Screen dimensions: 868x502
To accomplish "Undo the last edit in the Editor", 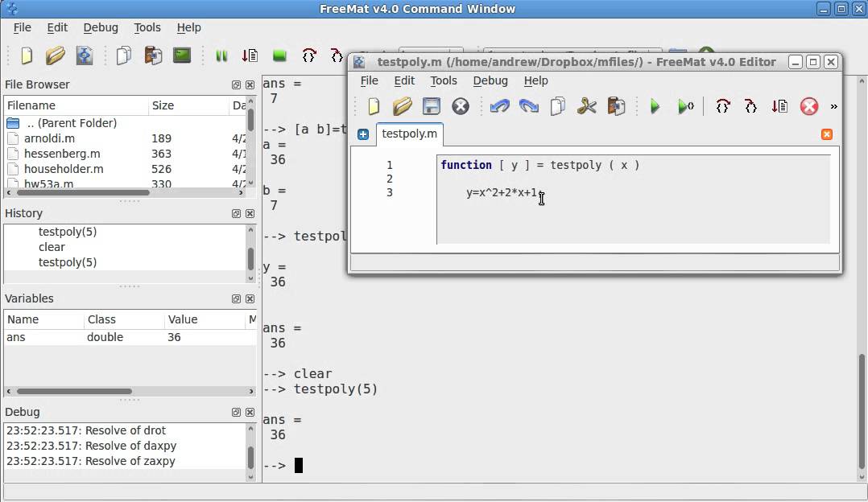I will pyautogui.click(x=499, y=105).
